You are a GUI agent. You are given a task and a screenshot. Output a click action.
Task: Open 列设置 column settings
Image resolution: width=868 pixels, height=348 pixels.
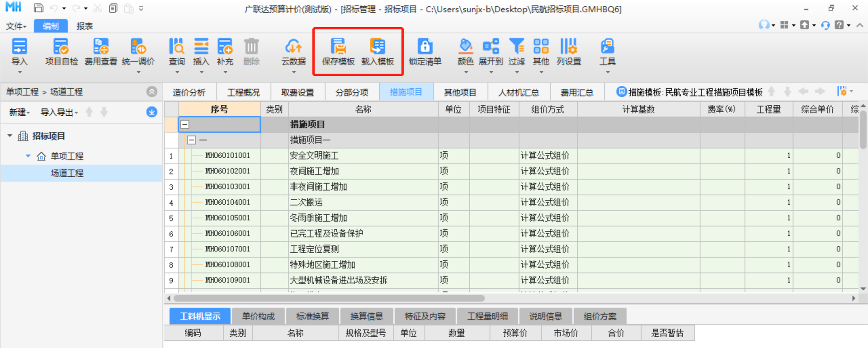(568, 47)
